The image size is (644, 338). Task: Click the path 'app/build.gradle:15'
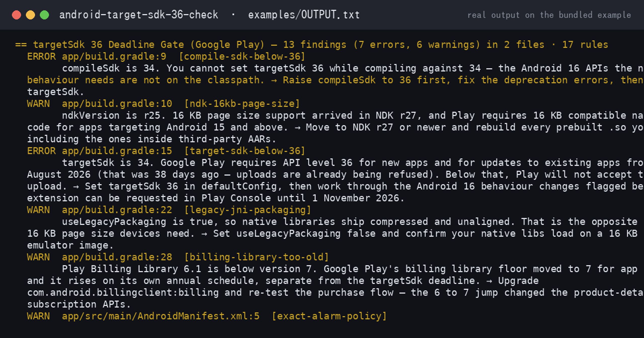pos(117,151)
